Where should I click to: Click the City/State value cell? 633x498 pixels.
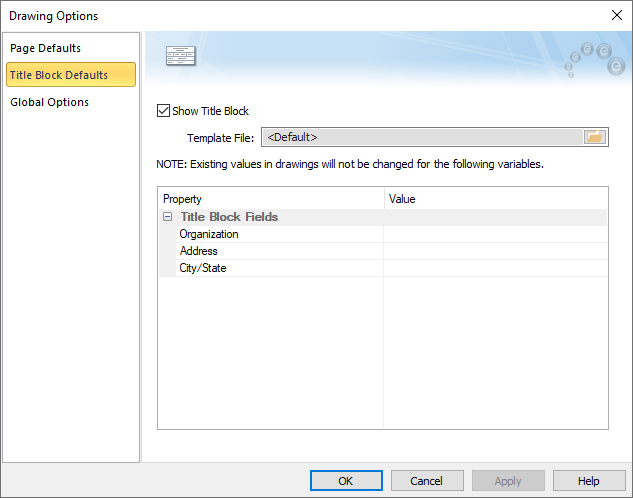click(495, 268)
